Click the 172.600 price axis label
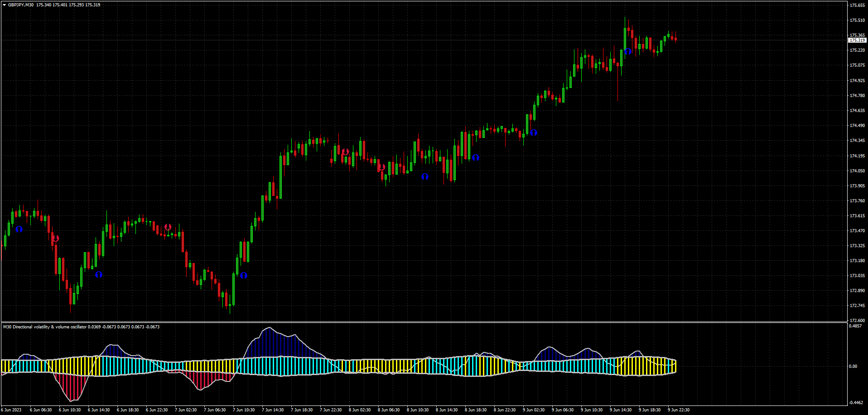 click(x=857, y=321)
